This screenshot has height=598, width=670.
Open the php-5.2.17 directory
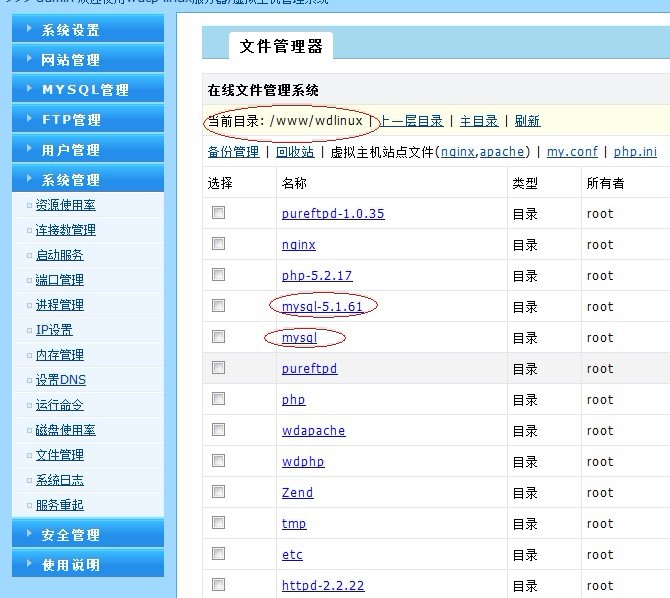[x=317, y=276]
